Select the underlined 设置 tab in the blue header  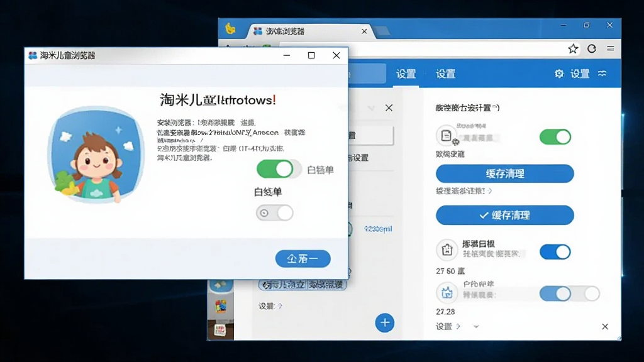pos(406,74)
